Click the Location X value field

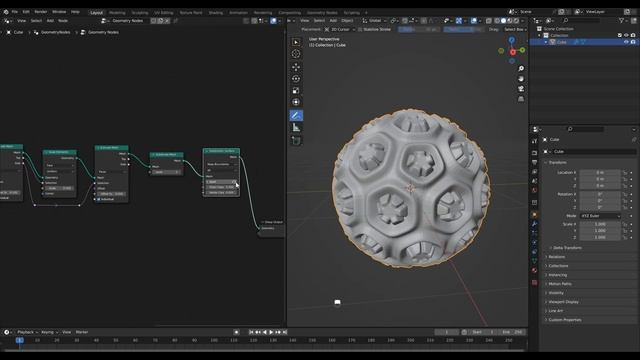[600, 173]
